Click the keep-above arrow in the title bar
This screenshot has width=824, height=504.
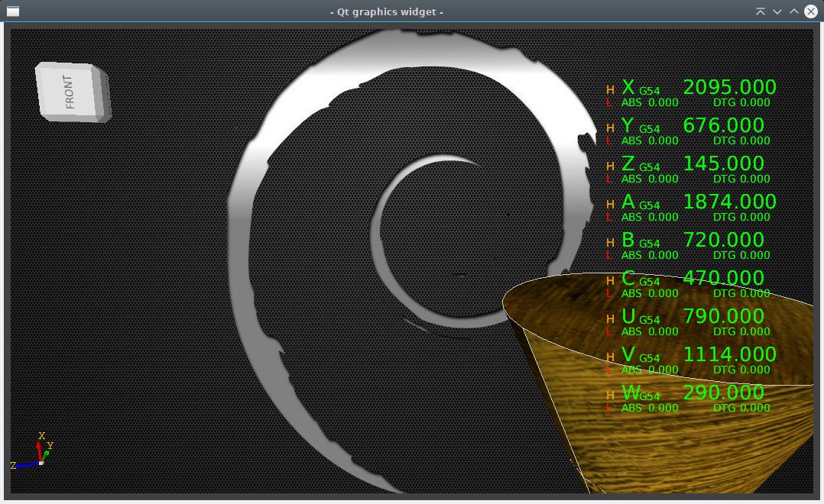tap(761, 11)
